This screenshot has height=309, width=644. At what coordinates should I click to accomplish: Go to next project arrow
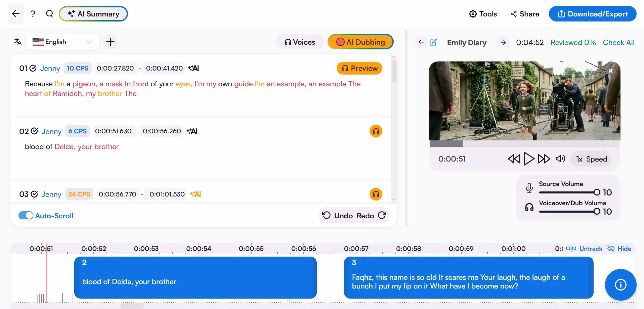pos(503,42)
